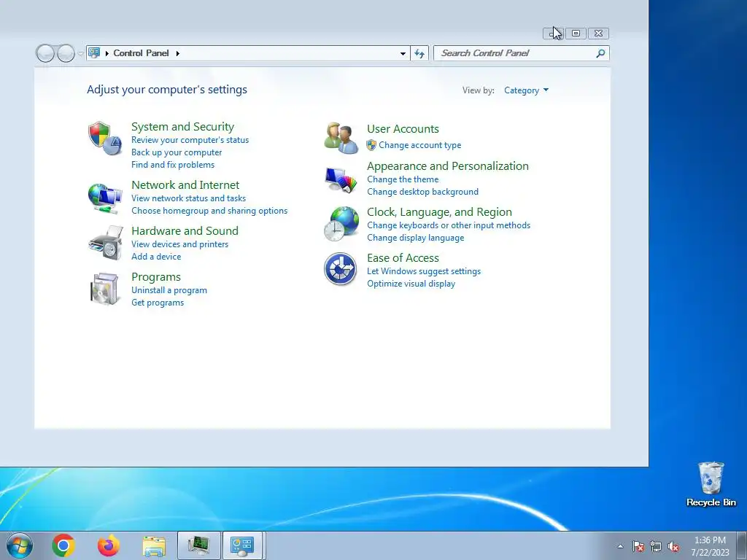747x560 pixels.
Task: Open Programs category heading
Action: [x=156, y=277]
